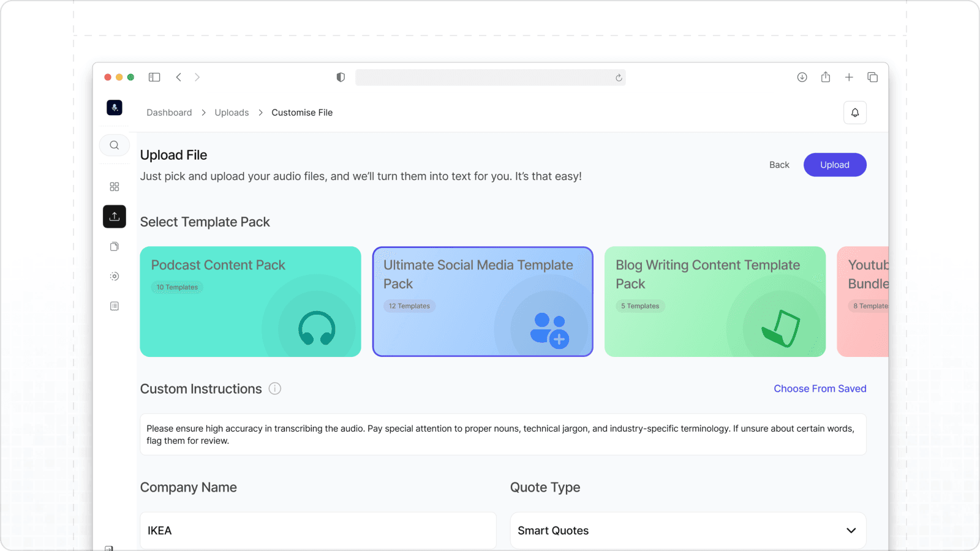Click the app microphone logo
This screenshot has height=551, width=980.
pyautogui.click(x=115, y=108)
